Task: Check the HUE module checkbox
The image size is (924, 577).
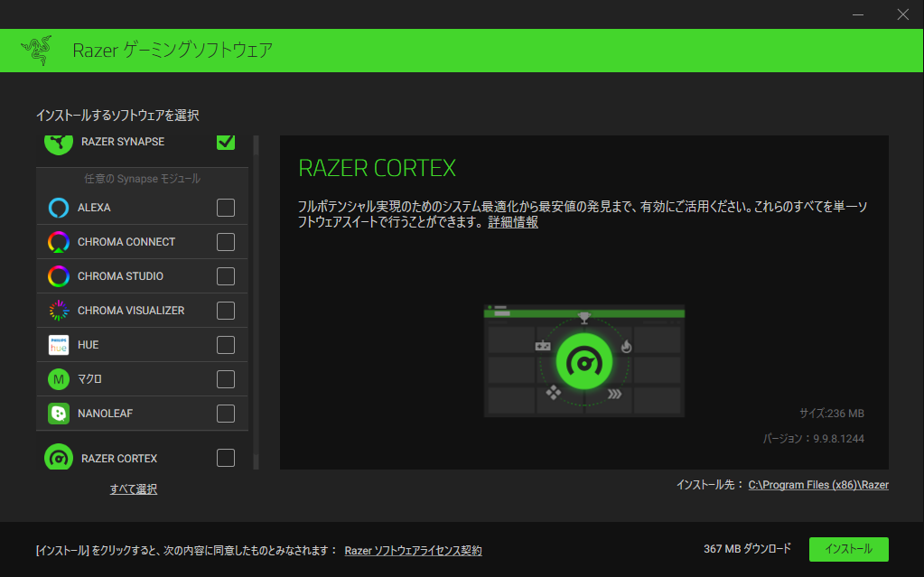Action: [226, 345]
